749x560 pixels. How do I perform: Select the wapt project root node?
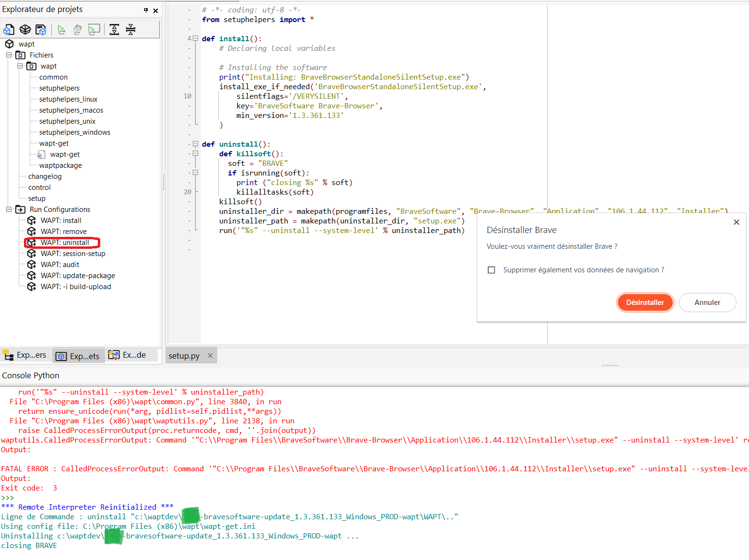pyautogui.click(x=26, y=44)
